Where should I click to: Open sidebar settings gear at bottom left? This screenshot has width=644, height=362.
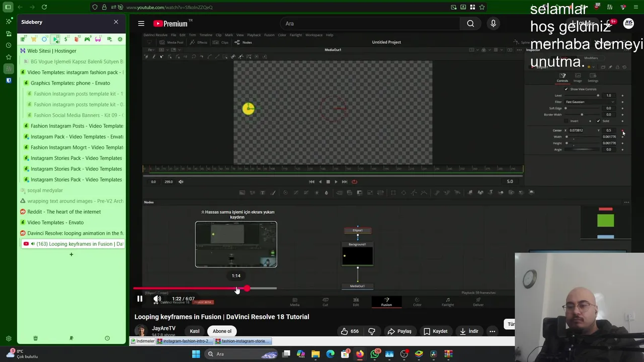tap(9, 339)
